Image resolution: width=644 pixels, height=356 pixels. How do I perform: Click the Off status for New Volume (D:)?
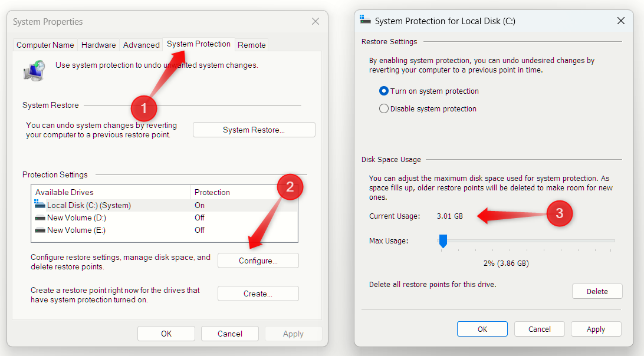point(199,217)
